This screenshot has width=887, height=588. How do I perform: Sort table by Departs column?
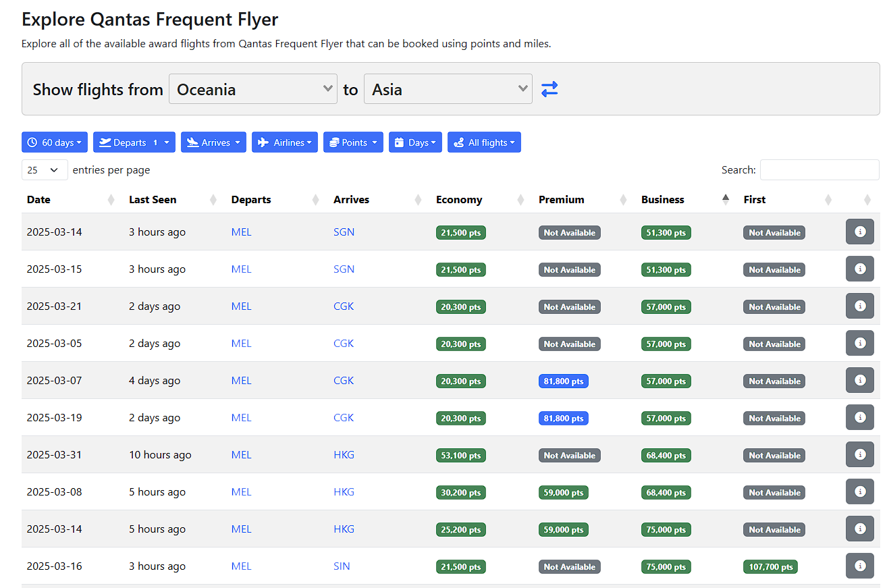[277, 199]
